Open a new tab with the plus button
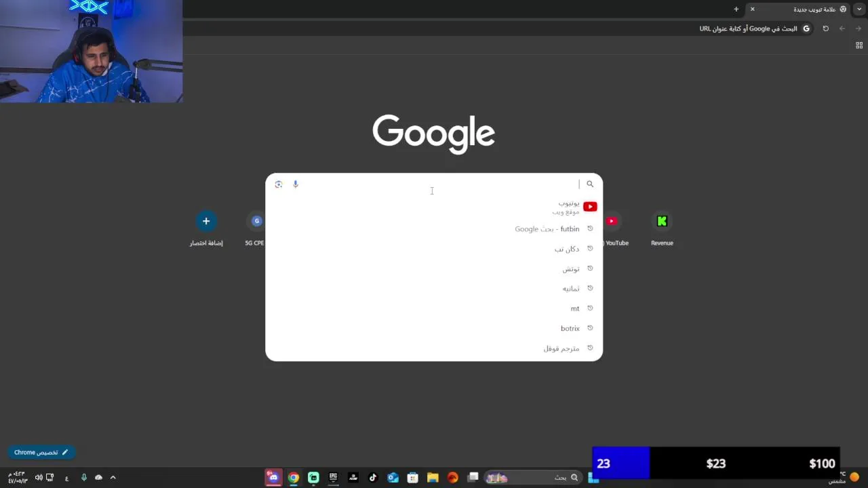The height and width of the screenshot is (488, 868). tap(736, 9)
